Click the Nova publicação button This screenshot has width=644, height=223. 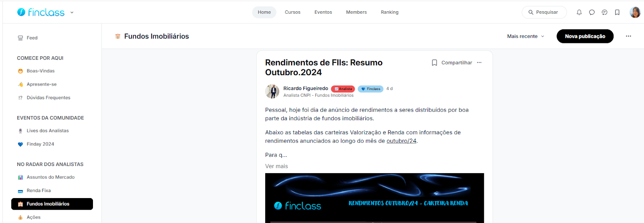click(585, 36)
